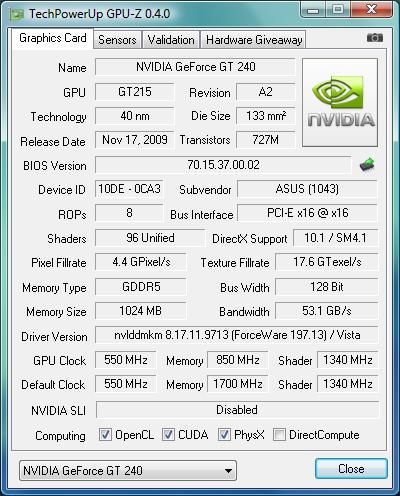Open the GPU selection dropdown arrow

[x=228, y=471]
